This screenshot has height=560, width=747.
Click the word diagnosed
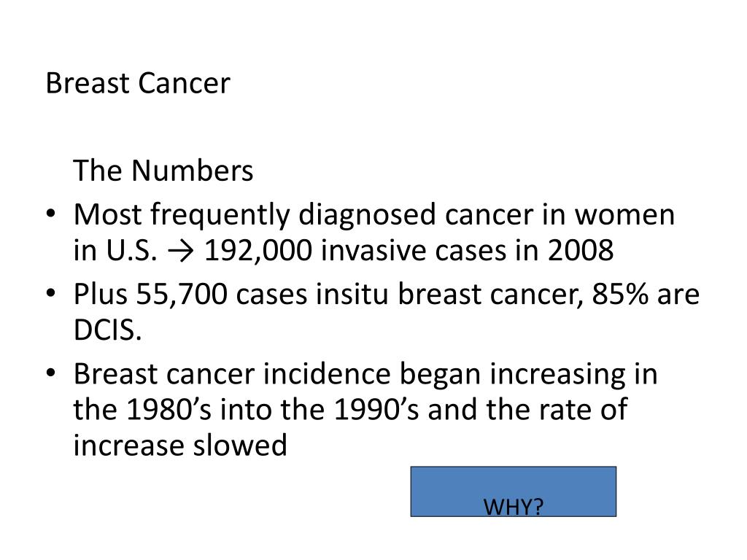(x=367, y=215)
